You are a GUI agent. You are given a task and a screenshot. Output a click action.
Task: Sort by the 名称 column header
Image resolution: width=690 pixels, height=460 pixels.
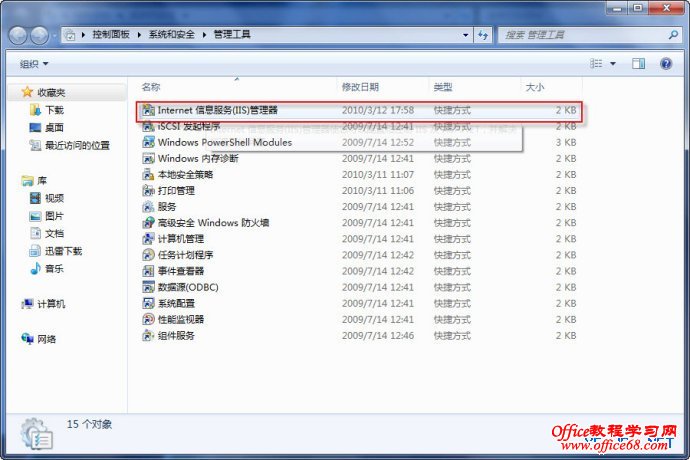151,87
